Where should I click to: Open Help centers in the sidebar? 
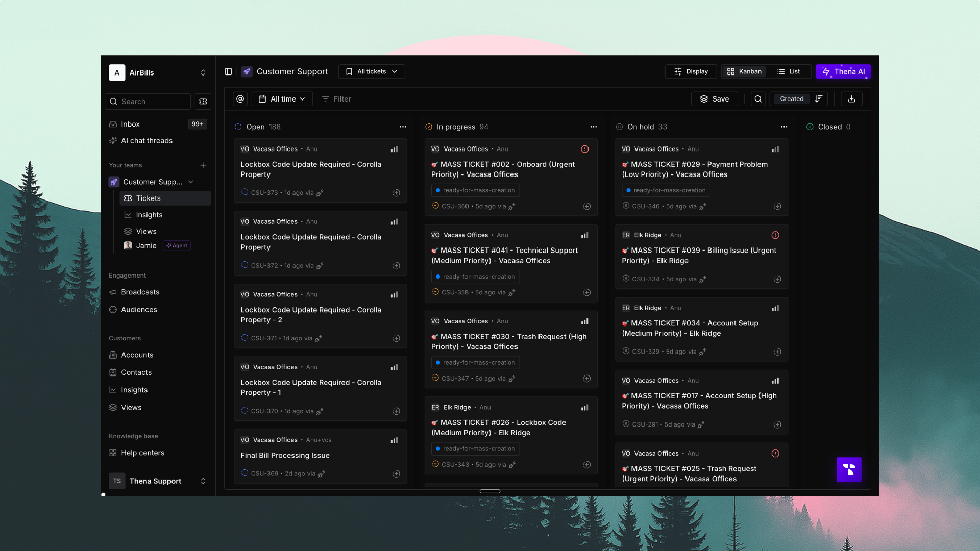tap(142, 453)
